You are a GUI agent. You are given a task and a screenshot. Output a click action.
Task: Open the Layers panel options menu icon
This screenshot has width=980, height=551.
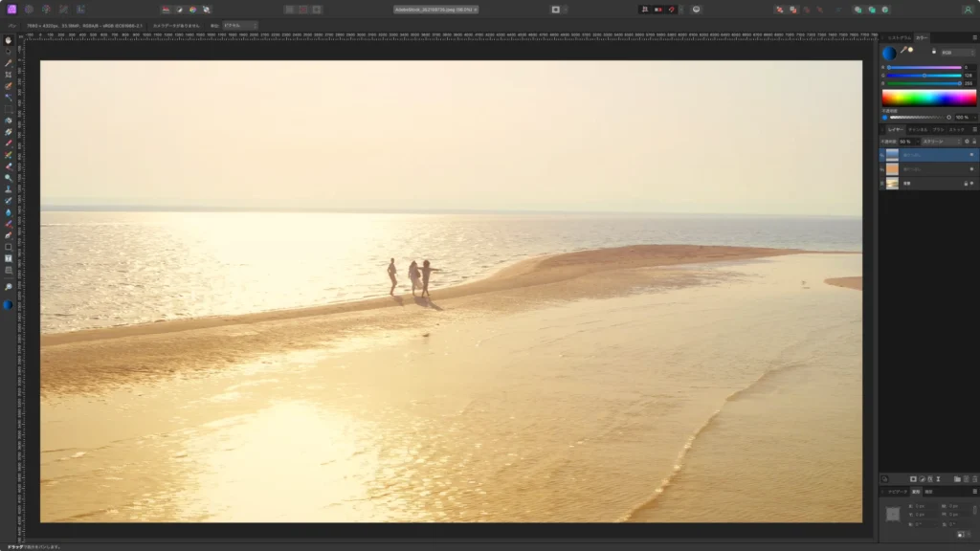click(974, 128)
